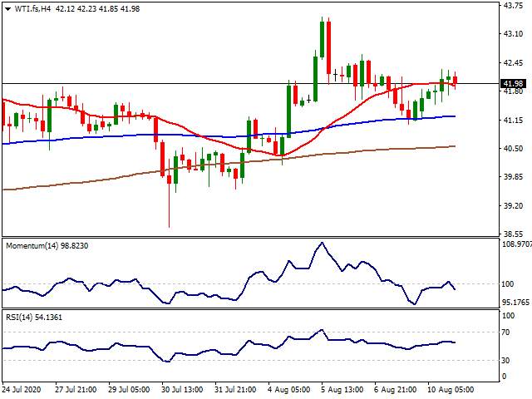This screenshot has height=399, width=532.
Task: Click the tall green candle peaking near 43.40
Action: [322, 39]
